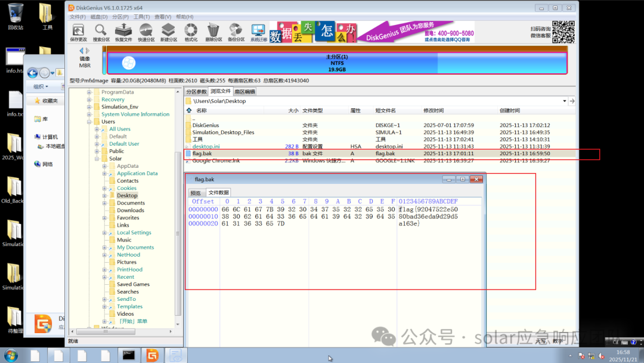644x363 pixels.
Task: Click the blue NTFS primary partition bar
Action: click(x=337, y=63)
